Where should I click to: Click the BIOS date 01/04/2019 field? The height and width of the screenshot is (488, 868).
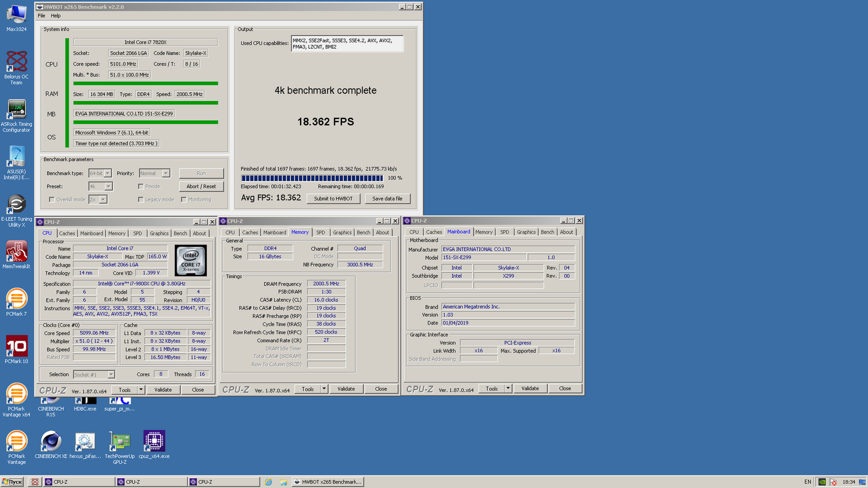pos(508,323)
